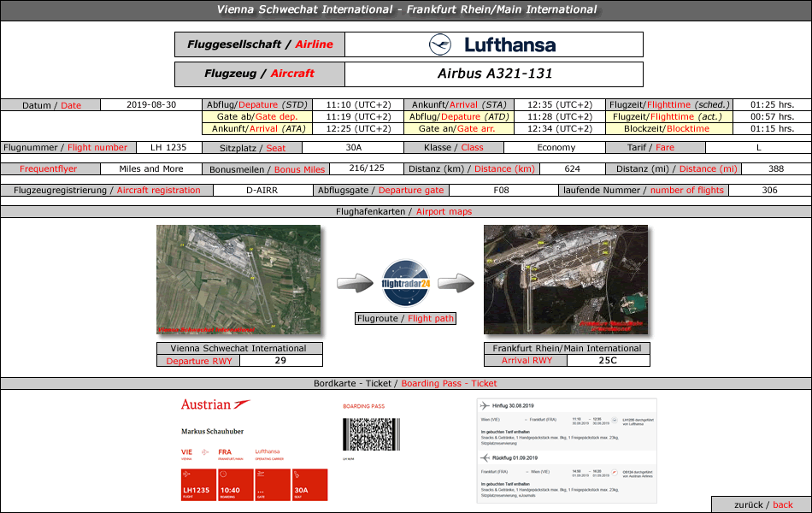
Task: Select the class value Economy
Action: click(556, 148)
